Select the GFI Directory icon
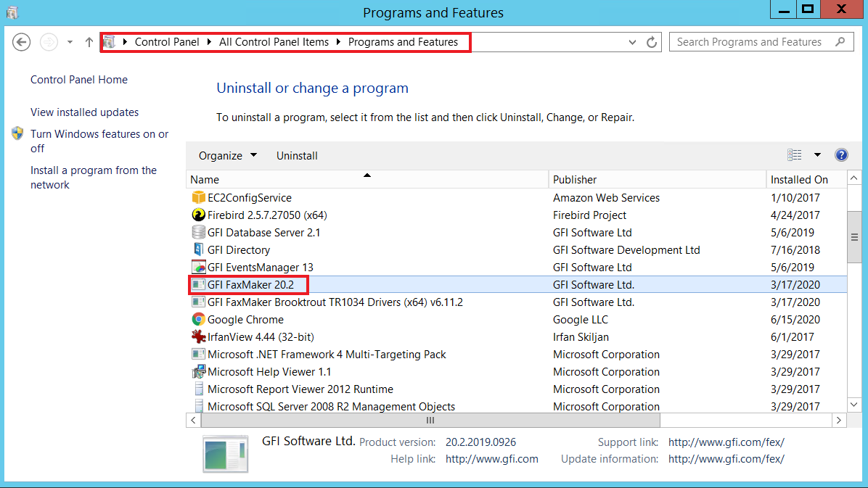Screen dimensions: 868x488 click(198, 249)
